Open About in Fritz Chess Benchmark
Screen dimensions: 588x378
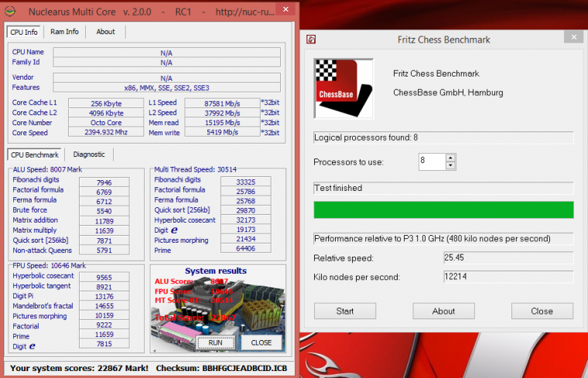tap(443, 311)
